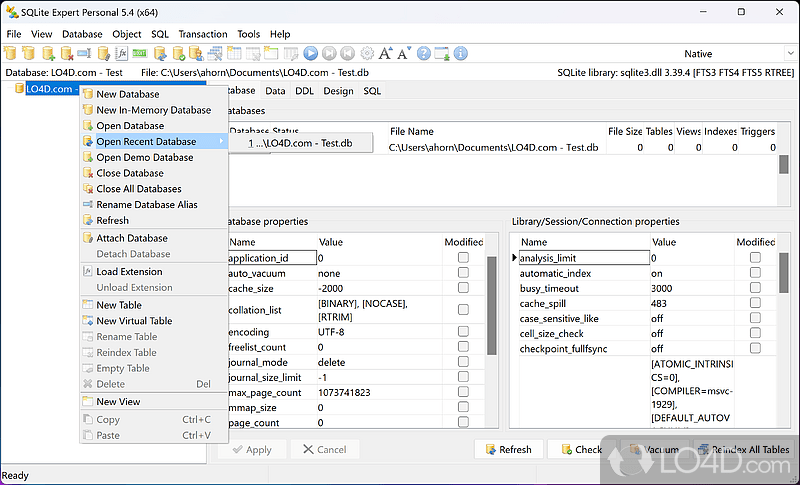Toggle Modified checkbox for analysis_limit
This screenshot has width=800, height=485.
point(755,258)
